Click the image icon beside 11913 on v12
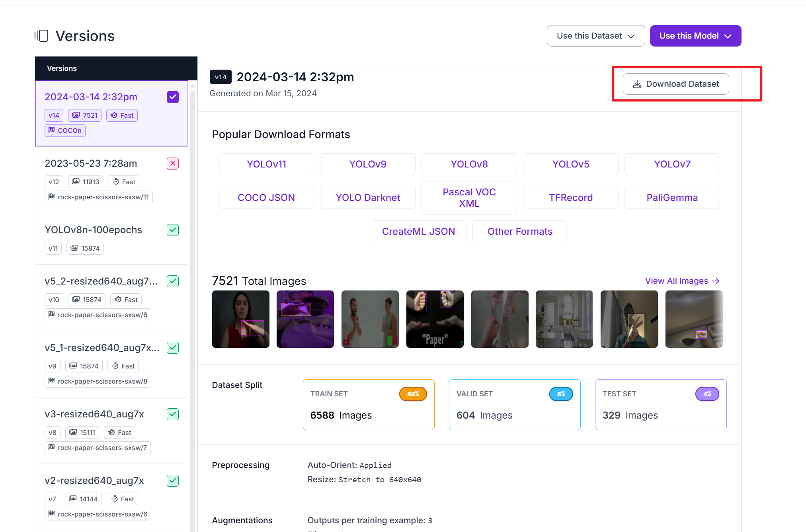This screenshot has height=532, width=806. pyautogui.click(x=76, y=181)
